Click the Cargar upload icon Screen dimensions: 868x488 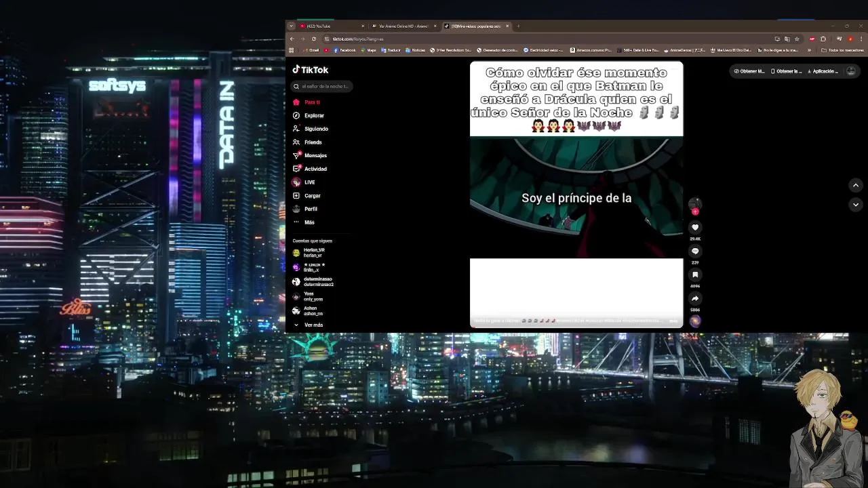pyautogui.click(x=296, y=195)
